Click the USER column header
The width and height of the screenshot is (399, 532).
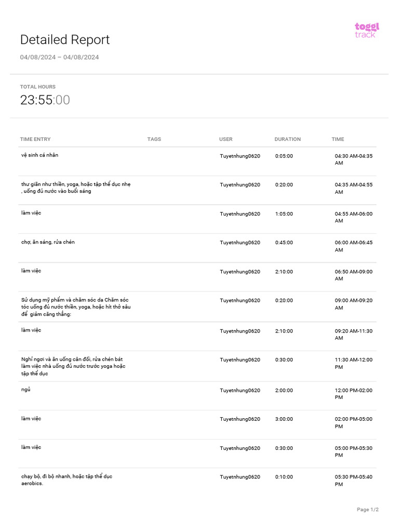[x=225, y=139]
